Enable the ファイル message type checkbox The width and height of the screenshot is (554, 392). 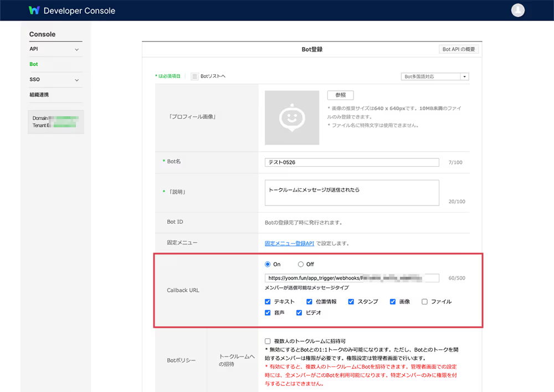pyautogui.click(x=424, y=302)
